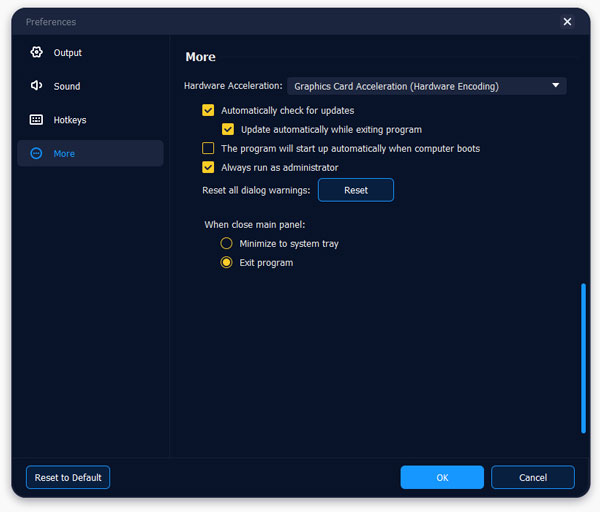Image resolution: width=600 pixels, height=512 pixels.
Task: Enable program start up when computer boots
Action: tap(208, 149)
